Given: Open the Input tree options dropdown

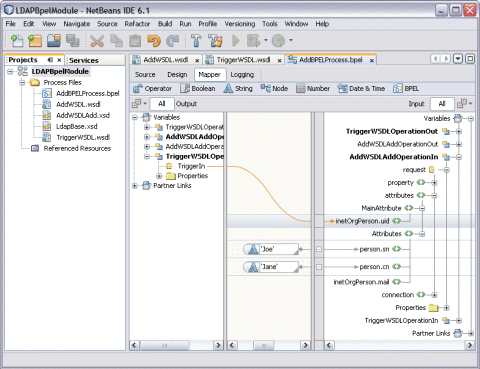Looking at the screenshot, I should pos(465,104).
